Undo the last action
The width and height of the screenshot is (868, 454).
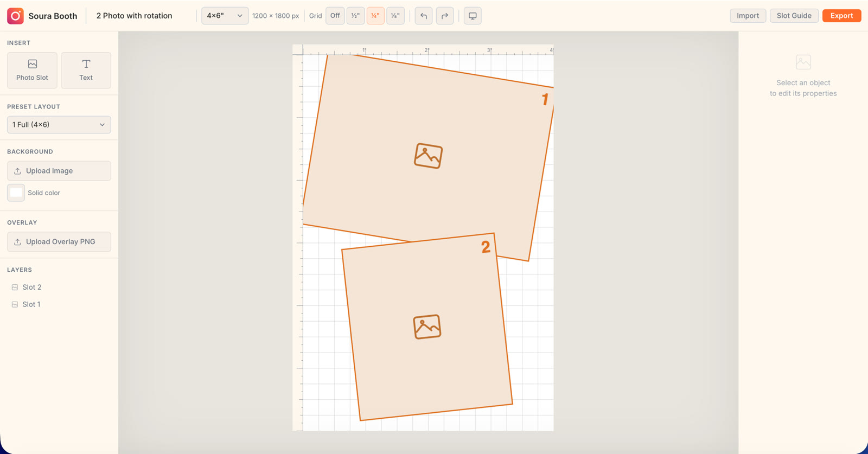click(424, 16)
